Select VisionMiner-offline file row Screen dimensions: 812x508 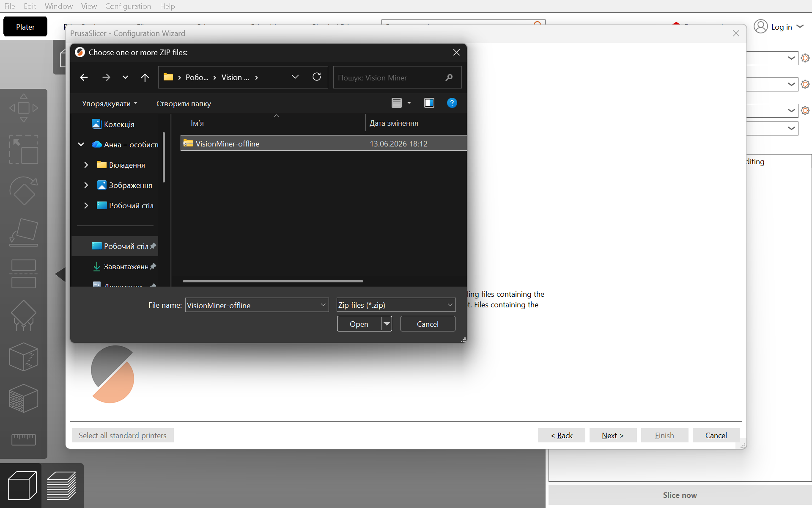[324, 144]
